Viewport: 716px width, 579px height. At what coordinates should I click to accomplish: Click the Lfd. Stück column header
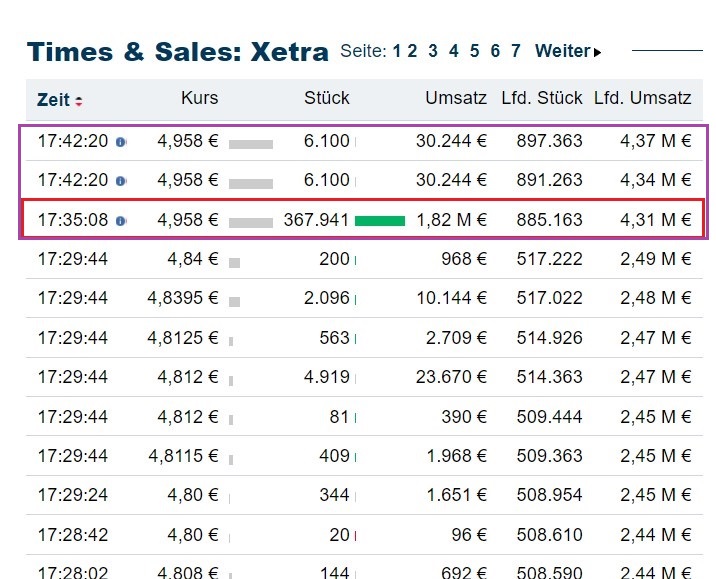point(544,98)
